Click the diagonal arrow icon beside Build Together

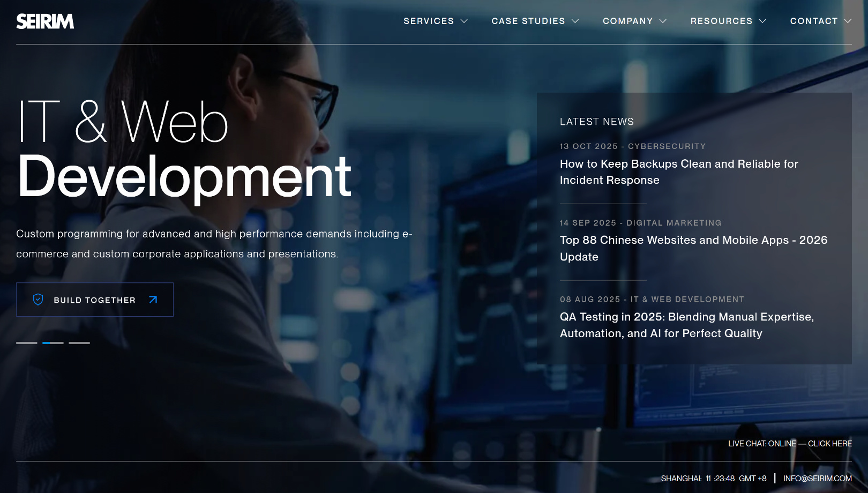click(x=153, y=300)
